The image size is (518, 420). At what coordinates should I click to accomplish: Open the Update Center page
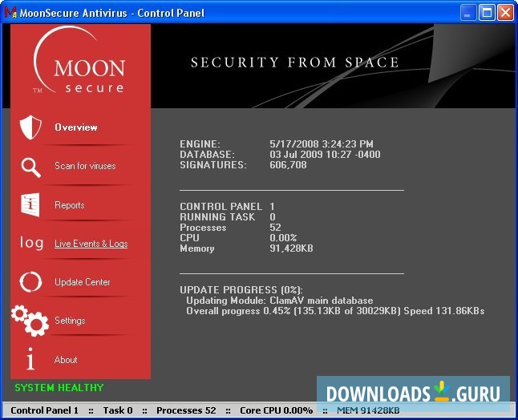click(x=83, y=282)
